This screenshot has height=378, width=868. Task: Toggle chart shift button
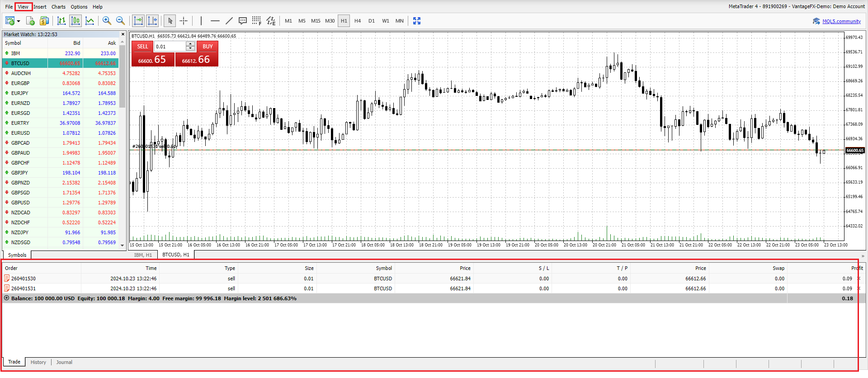pyautogui.click(x=152, y=21)
